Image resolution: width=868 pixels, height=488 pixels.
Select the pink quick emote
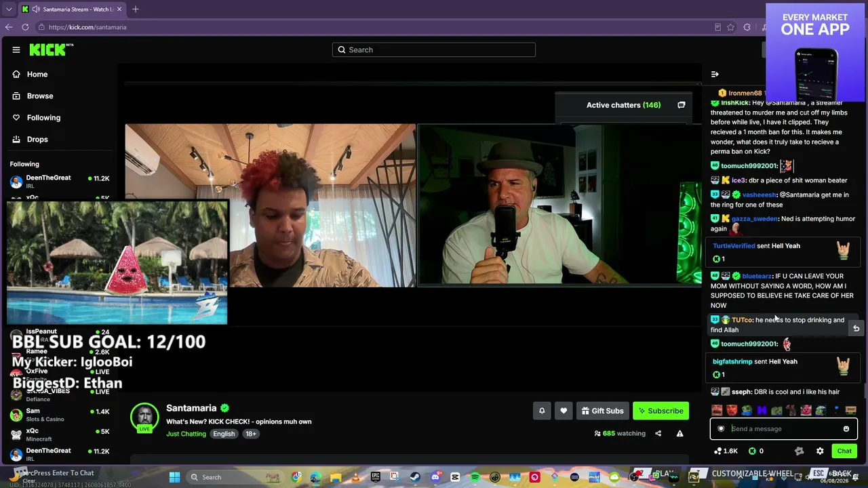806,410
